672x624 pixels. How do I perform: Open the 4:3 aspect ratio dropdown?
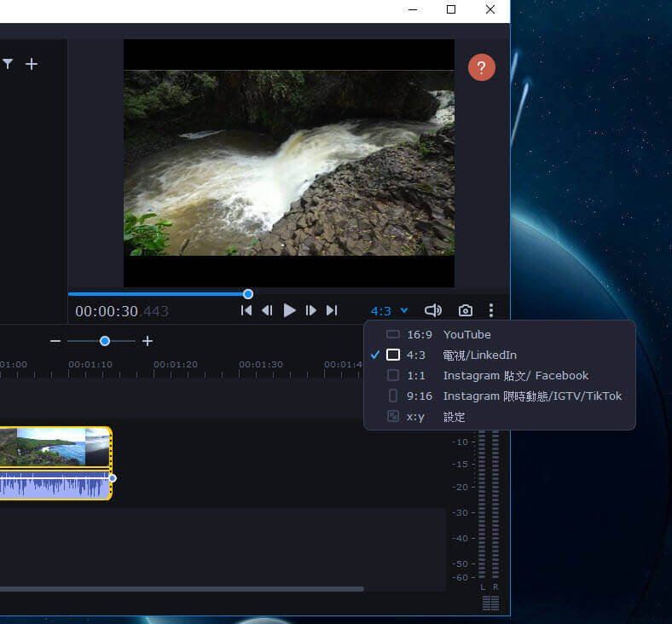389,311
